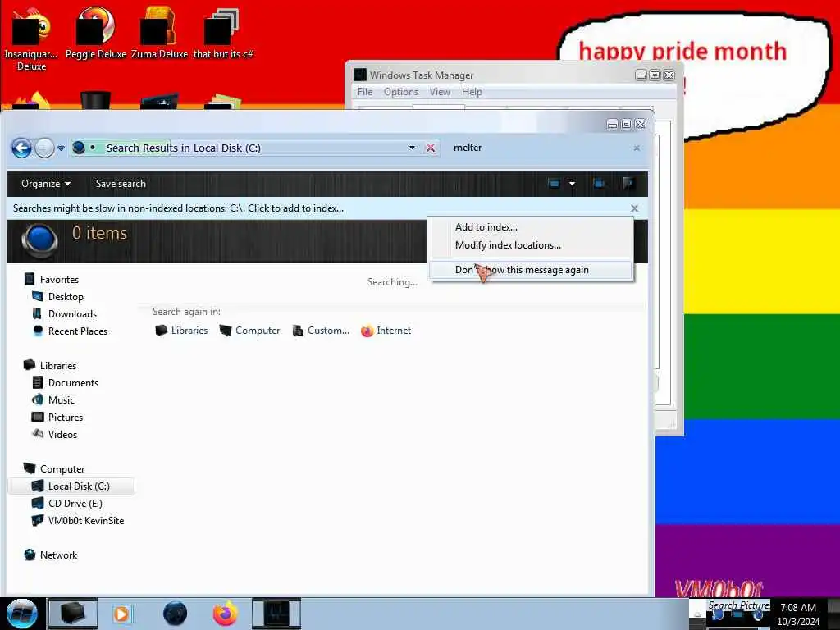Open the Organize dropdown menu
Image resolution: width=840 pixels, height=630 pixels.
pos(46,184)
